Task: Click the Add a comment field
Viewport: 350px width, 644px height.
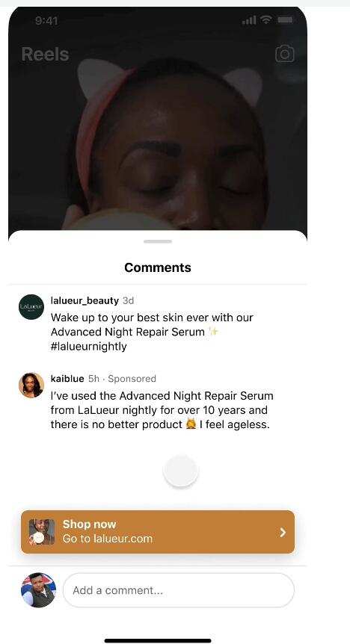Action: tap(179, 590)
